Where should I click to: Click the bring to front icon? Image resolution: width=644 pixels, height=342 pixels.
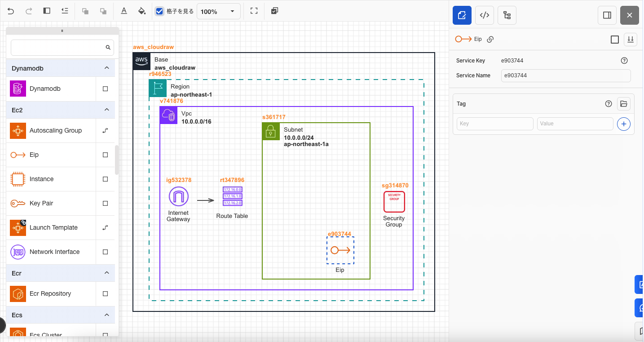[85, 11]
